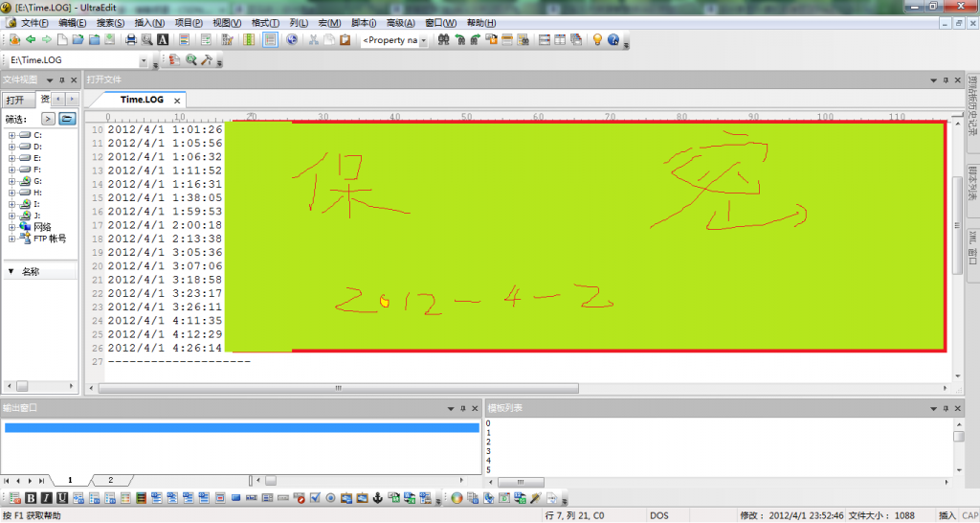Open help with the blue question mark icon
The image size is (980, 523).
613,39
